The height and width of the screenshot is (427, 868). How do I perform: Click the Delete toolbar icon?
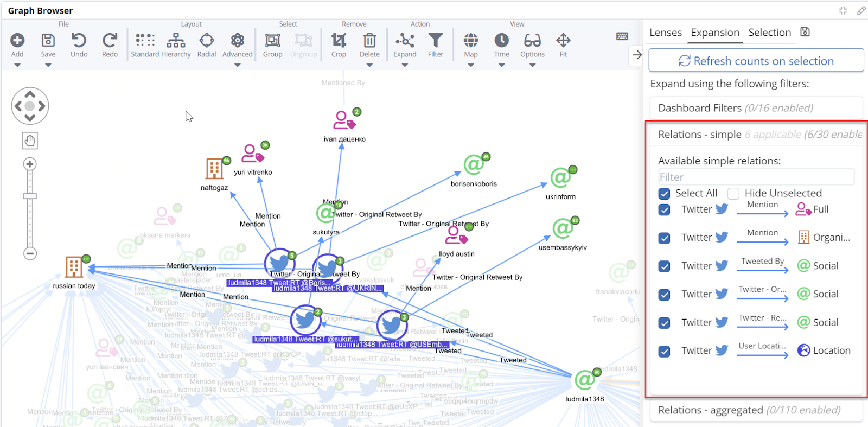(369, 40)
